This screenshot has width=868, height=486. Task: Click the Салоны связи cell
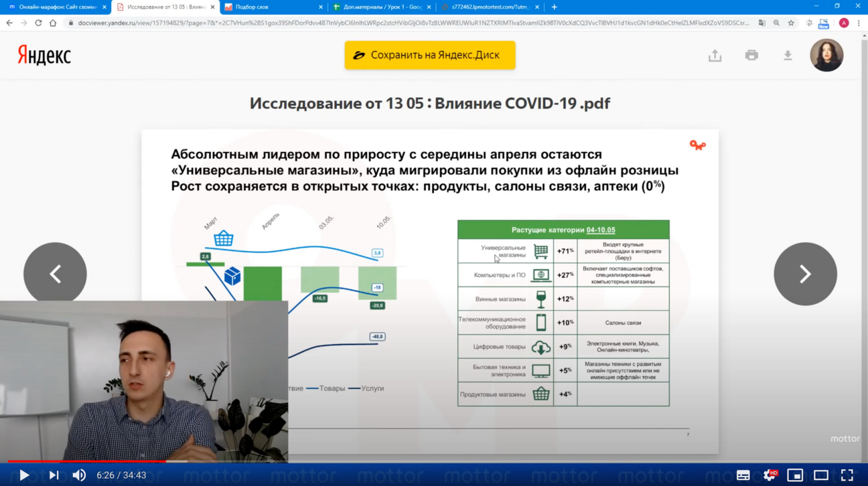click(x=623, y=323)
